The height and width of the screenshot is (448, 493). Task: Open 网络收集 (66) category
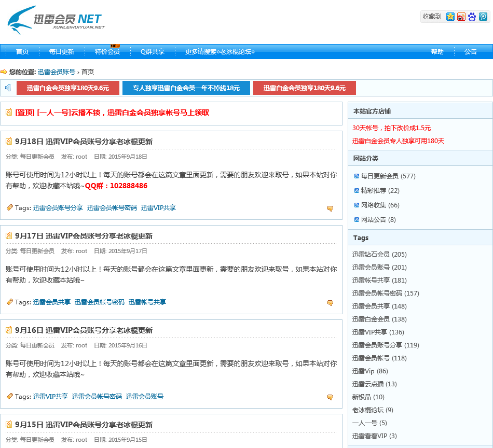point(380,205)
